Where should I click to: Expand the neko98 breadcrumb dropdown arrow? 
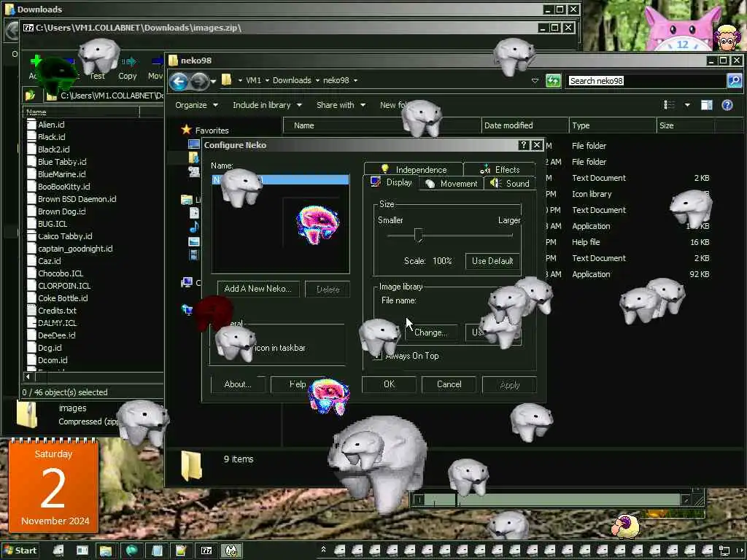coord(355,80)
